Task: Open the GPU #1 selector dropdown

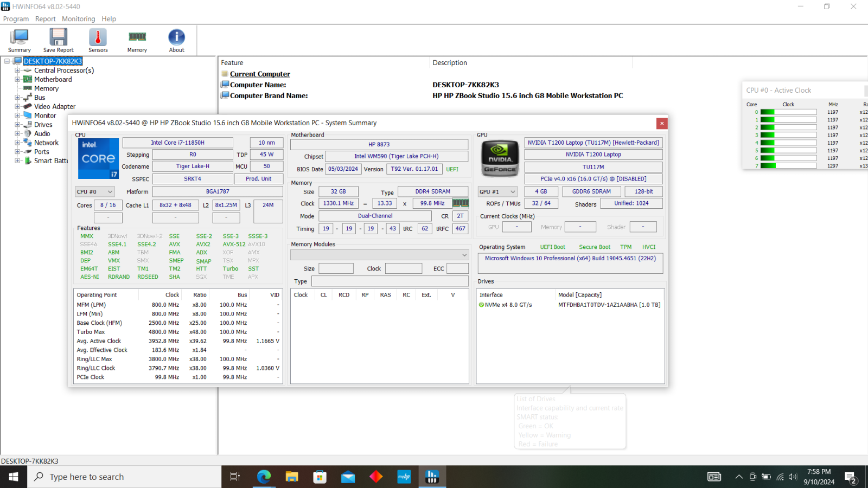Action: point(497,191)
